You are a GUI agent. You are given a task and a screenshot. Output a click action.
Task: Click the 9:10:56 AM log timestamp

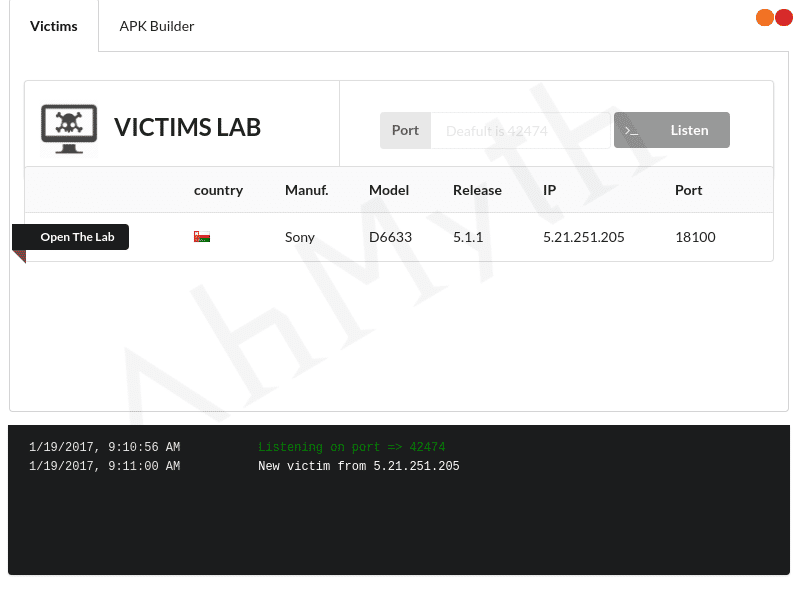[x=105, y=447]
